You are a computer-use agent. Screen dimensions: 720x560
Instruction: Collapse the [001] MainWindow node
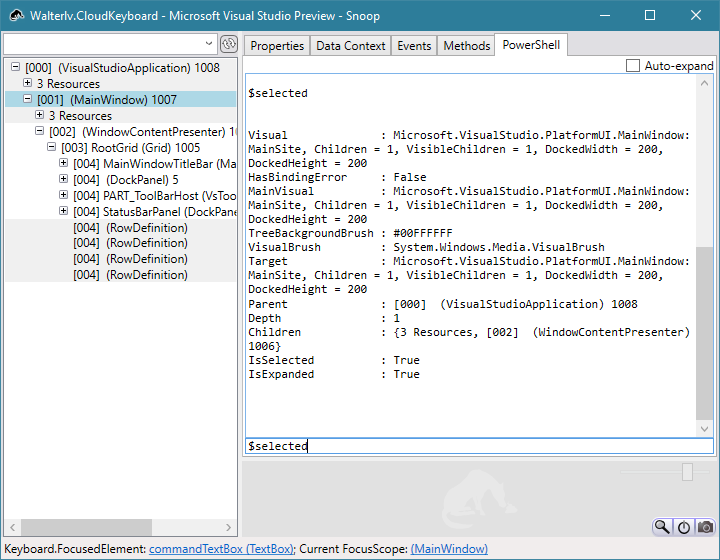[x=28, y=99]
